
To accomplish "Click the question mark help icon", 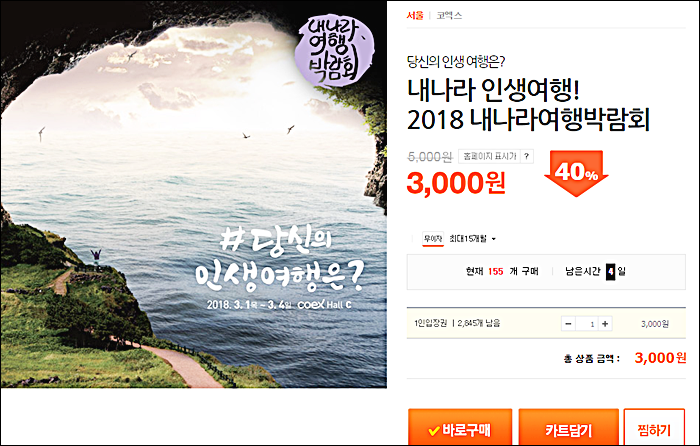I will pyautogui.click(x=527, y=156).
